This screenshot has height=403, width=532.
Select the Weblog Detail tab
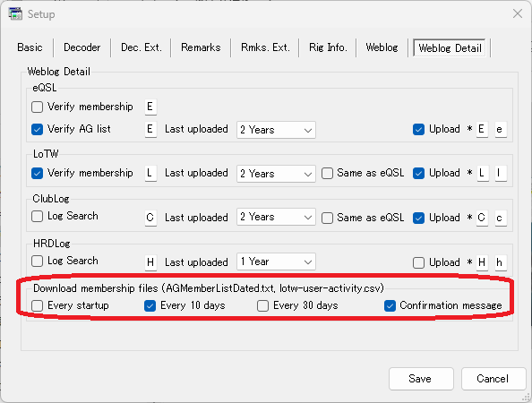coord(450,48)
